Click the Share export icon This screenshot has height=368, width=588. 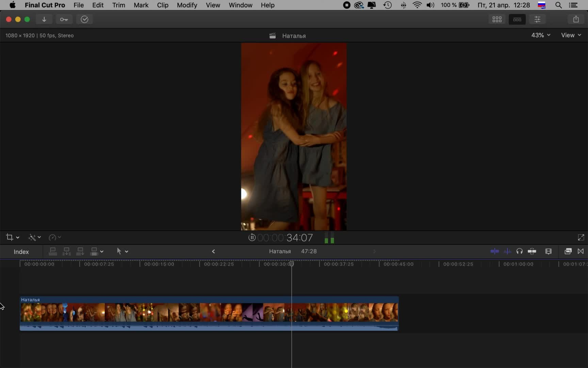576,19
